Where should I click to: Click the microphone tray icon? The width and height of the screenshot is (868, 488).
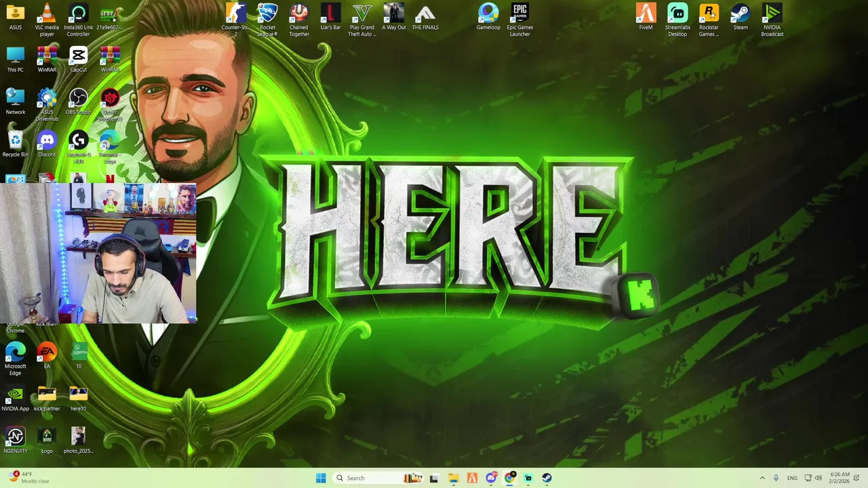[776, 478]
